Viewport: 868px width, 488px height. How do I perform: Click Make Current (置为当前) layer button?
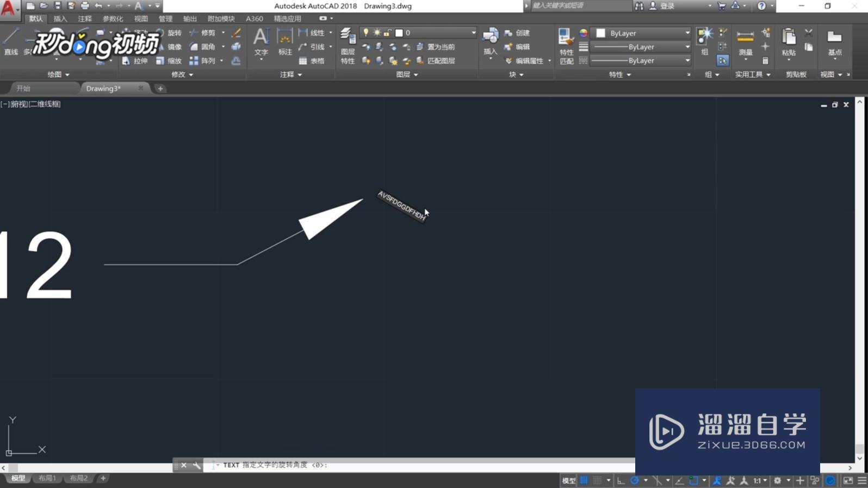click(436, 47)
